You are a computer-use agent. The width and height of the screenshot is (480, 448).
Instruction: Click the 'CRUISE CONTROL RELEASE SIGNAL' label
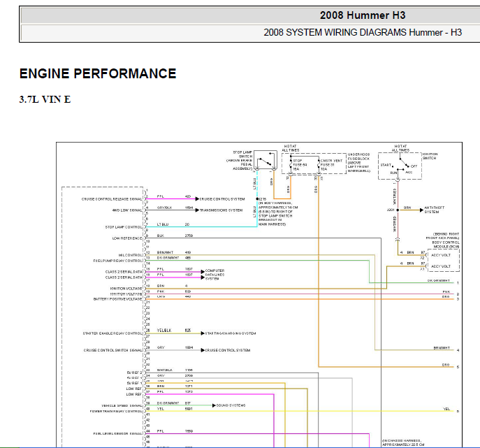coord(112,199)
